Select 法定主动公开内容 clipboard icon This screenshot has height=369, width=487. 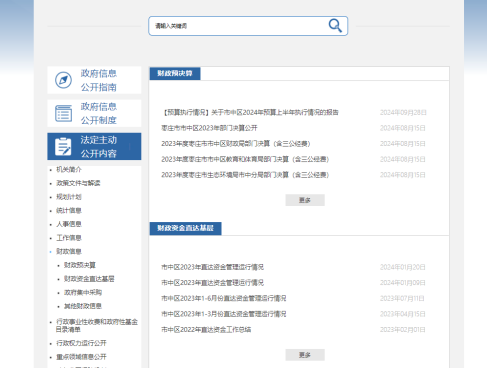pyautogui.click(x=63, y=146)
